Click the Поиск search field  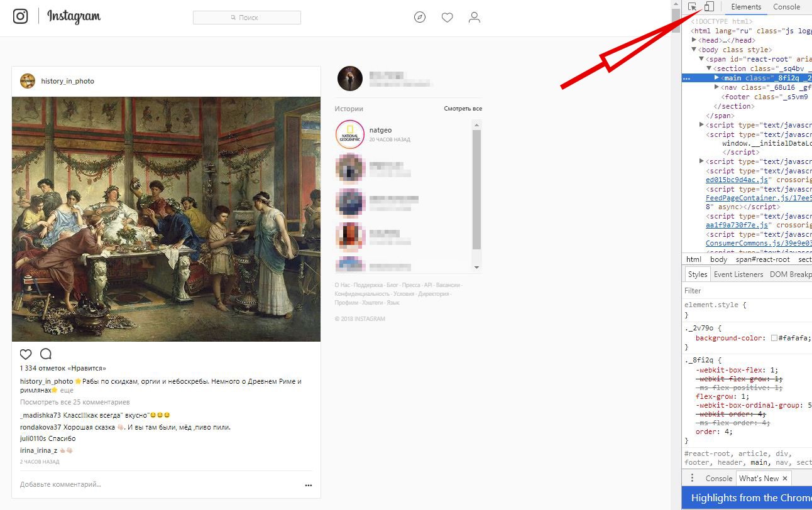pyautogui.click(x=247, y=18)
